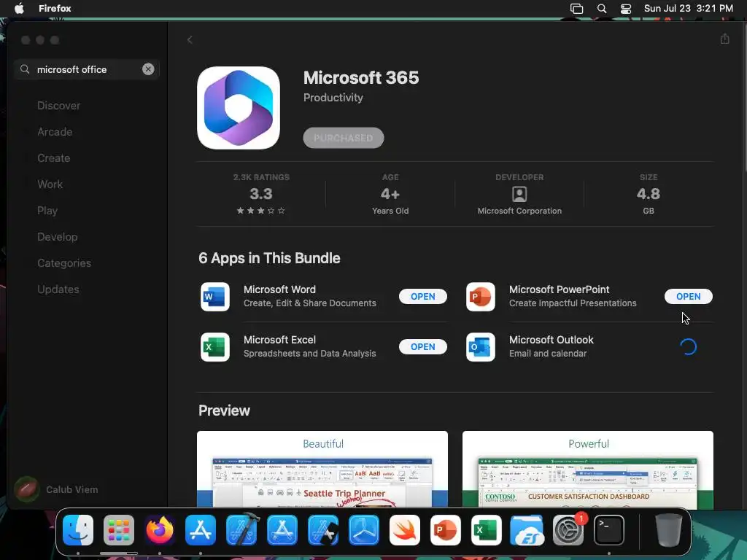Open System Settings in the Dock
747x560 pixels.
[568, 530]
